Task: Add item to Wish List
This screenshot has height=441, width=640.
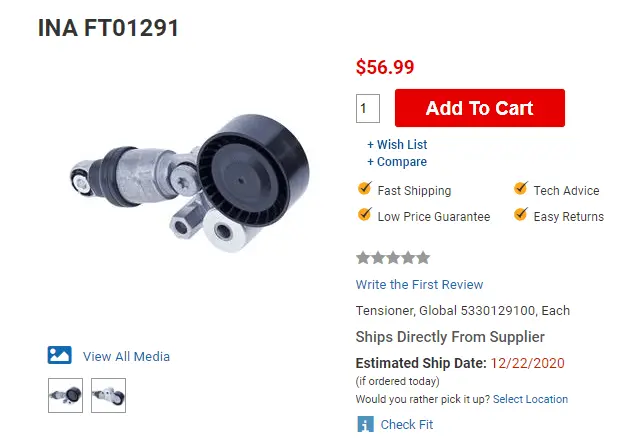Action: 397,145
